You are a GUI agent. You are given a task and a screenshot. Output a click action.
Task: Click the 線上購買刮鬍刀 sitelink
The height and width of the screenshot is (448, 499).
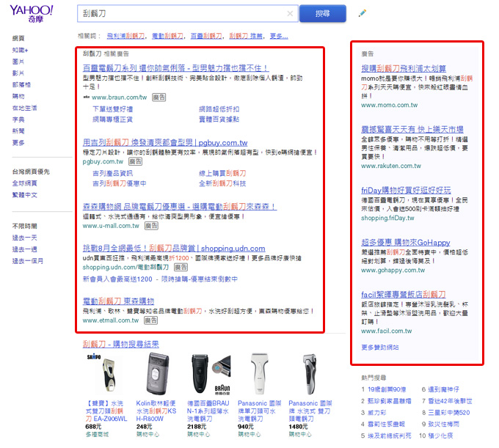pyautogui.click(x=222, y=174)
